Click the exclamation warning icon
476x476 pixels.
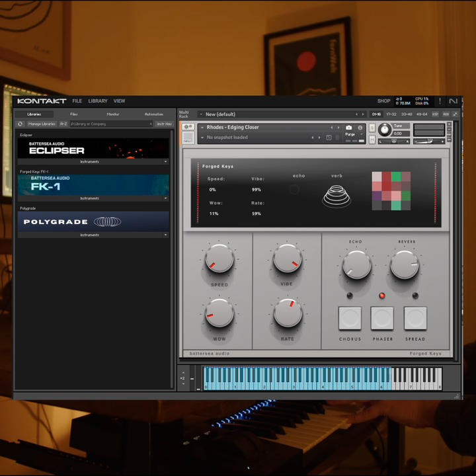click(440, 101)
